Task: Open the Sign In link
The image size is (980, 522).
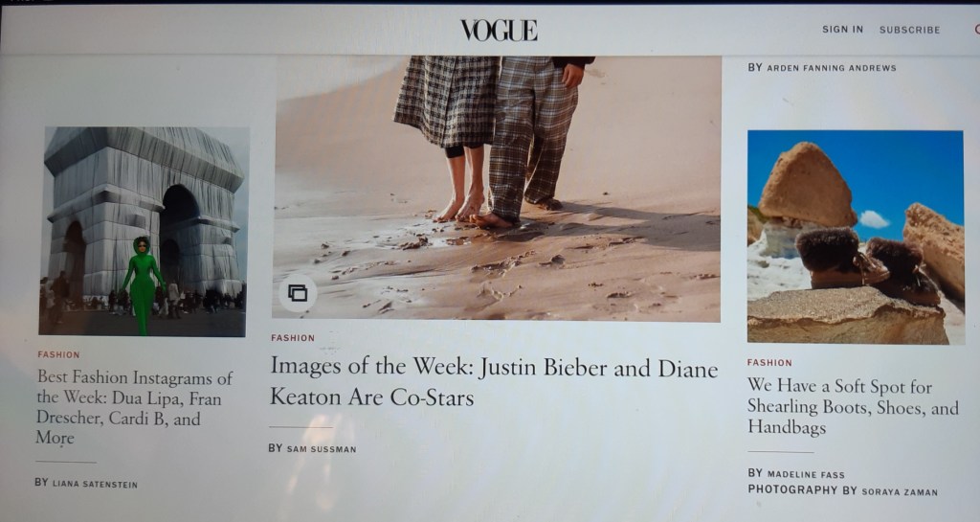Action: pyautogui.click(x=842, y=30)
